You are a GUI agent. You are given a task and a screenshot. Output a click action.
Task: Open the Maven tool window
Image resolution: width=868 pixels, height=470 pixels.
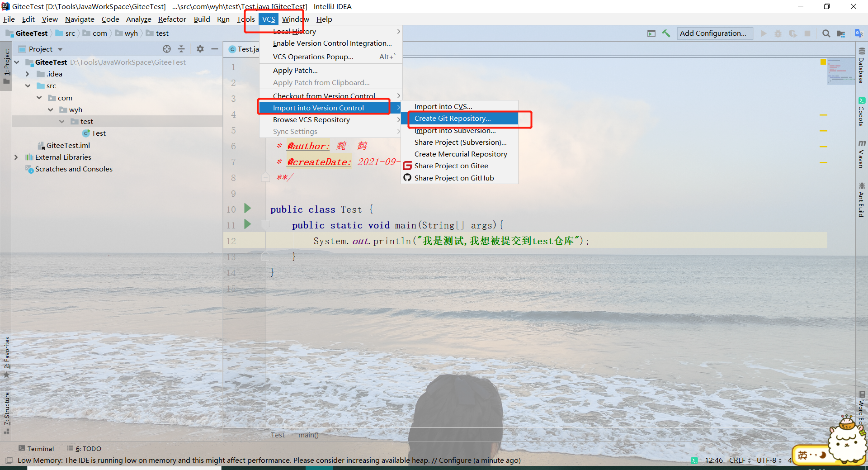pyautogui.click(x=862, y=154)
